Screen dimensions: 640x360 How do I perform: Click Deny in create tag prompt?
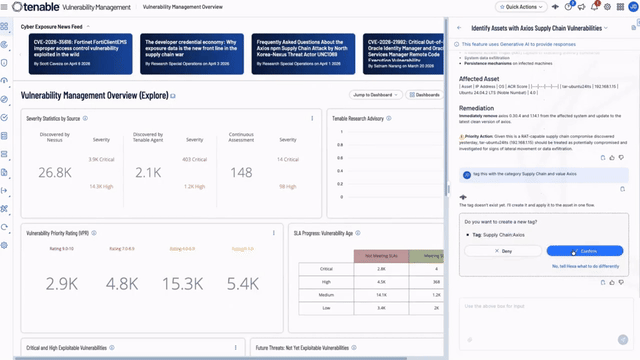point(503,251)
